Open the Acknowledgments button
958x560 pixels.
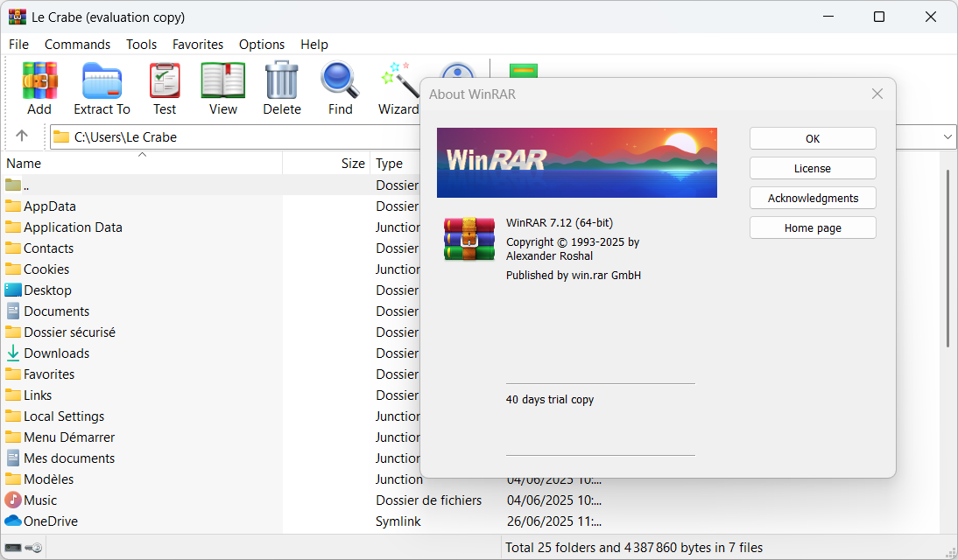(x=813, y=198)
